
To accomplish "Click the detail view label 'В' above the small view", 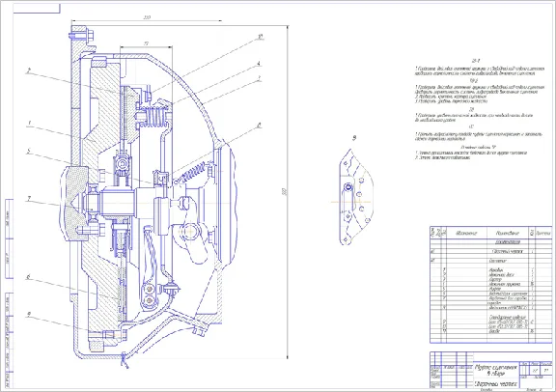I will click(x=354, y=138).
